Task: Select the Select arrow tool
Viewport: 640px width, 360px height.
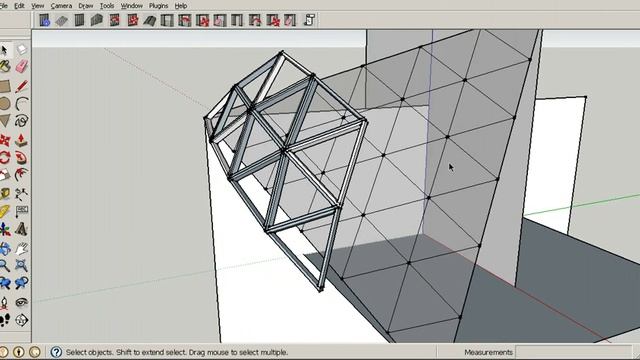Action: pos(4,50)
